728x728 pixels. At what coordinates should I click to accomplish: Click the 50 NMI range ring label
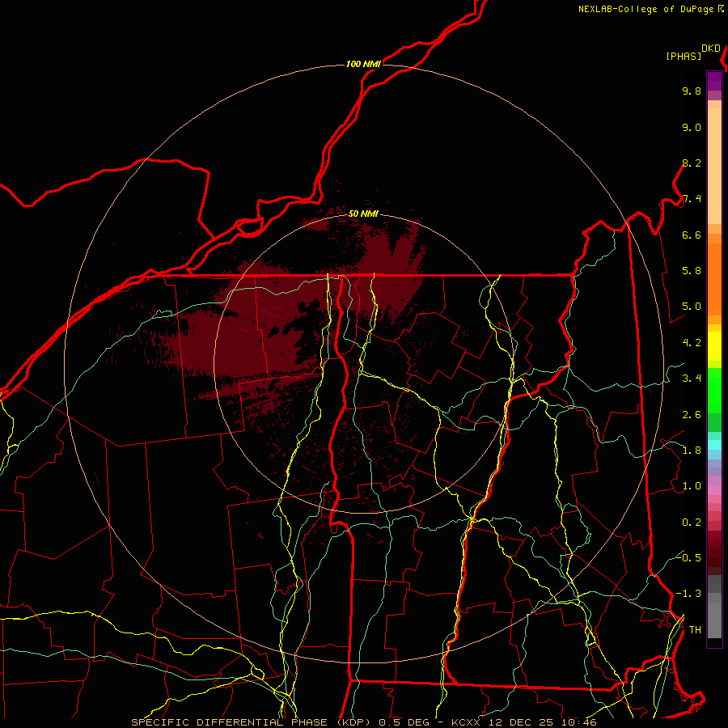point(363,214)
